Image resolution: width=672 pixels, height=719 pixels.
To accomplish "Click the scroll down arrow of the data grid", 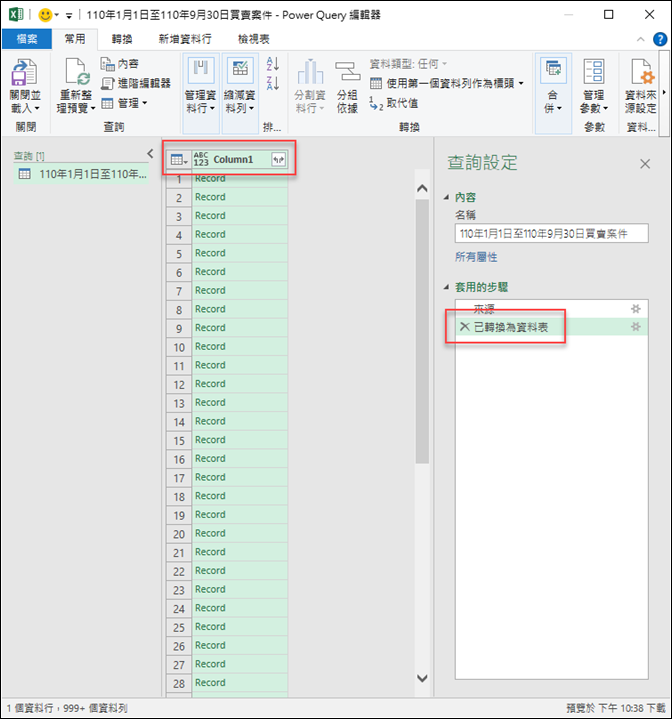I will (x=422, y=678).
